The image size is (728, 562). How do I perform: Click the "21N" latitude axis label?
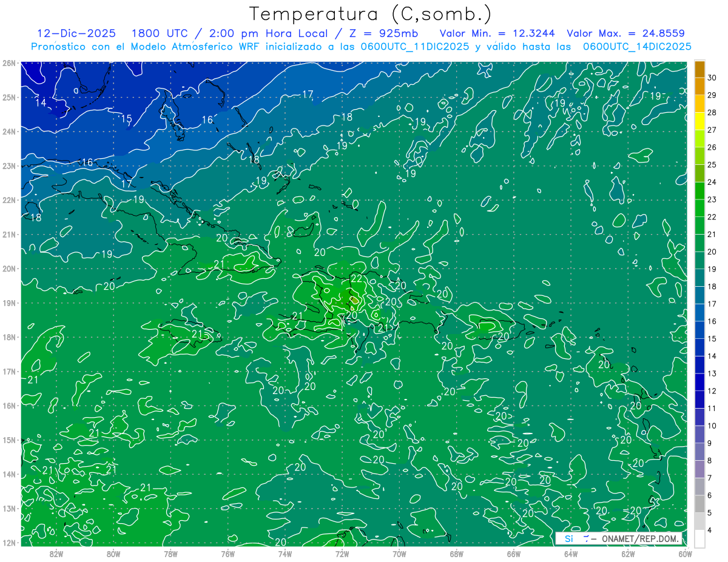tap(9, 234)
